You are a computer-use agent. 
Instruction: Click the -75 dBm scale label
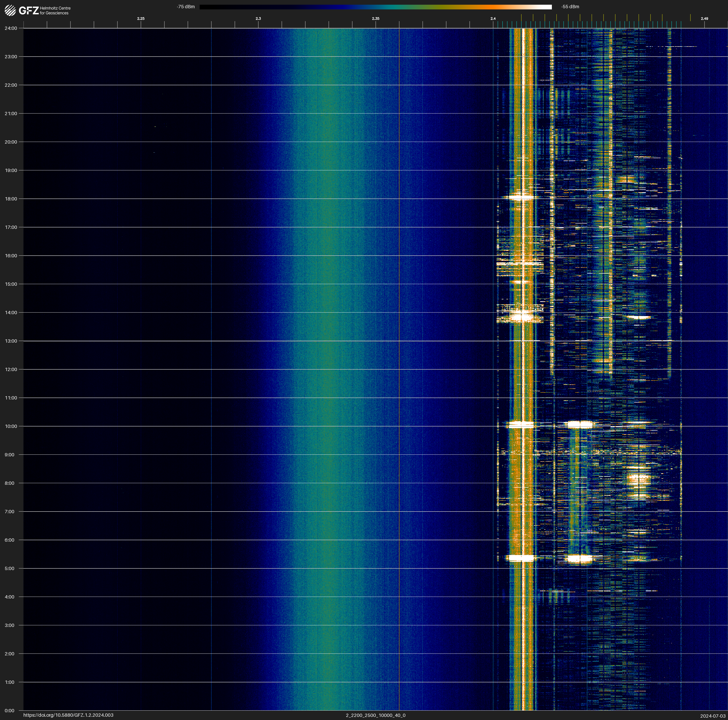click(x=185, y=7)
